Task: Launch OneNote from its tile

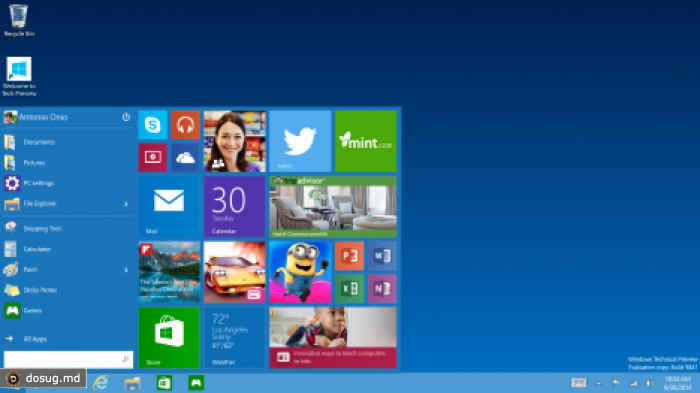Action: (x=382, y=288)
